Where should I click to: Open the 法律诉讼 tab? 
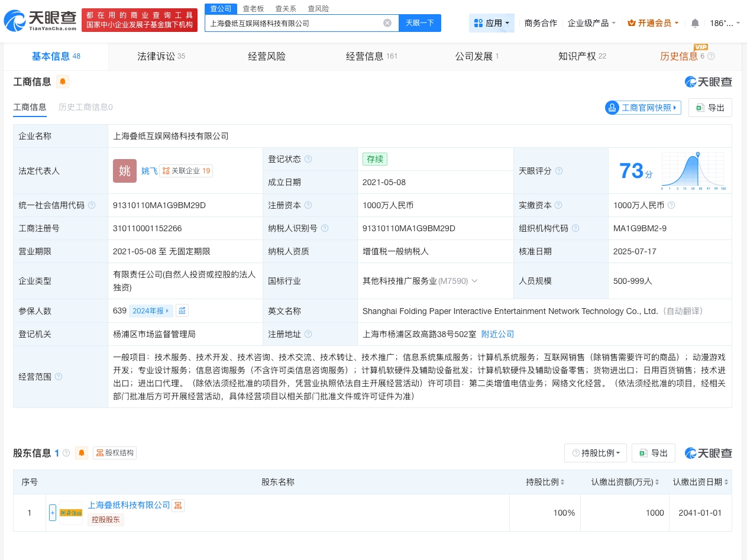pos(161,56)
